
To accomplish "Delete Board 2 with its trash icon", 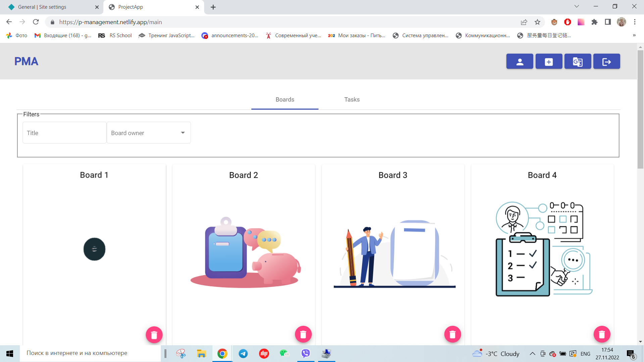I will (x=303, y=334).
